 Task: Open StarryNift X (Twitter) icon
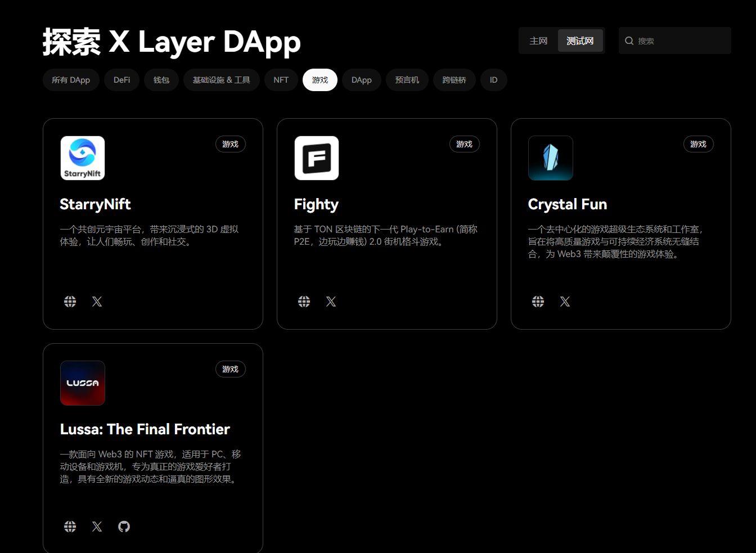(97, 302)
